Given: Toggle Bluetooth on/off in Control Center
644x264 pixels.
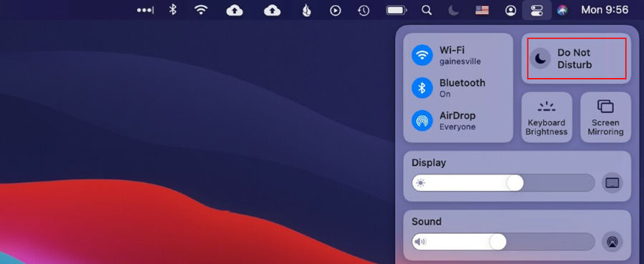Looking at the screenshot, I should pos(422,88).
